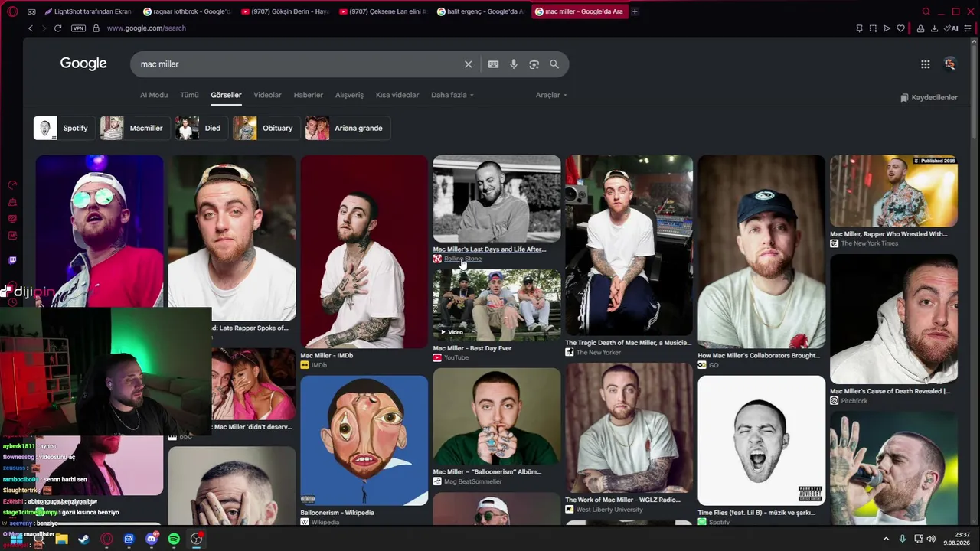Add page to bookmarks with heart icon
This screenshot has height=551, width=980.
pyautogui.click(x=901, y=28)
